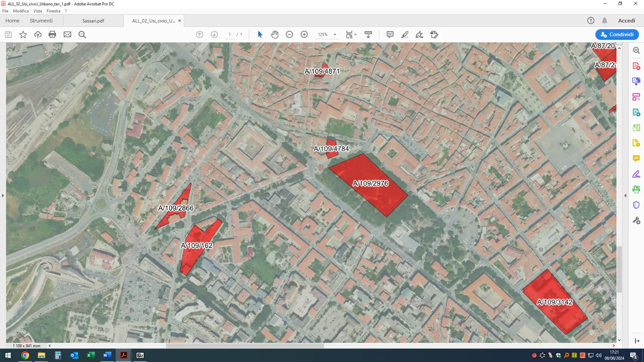The image size is (644, 362).
Task: Save the file with the floppy disk icon
Action: [x=9, y=35]
